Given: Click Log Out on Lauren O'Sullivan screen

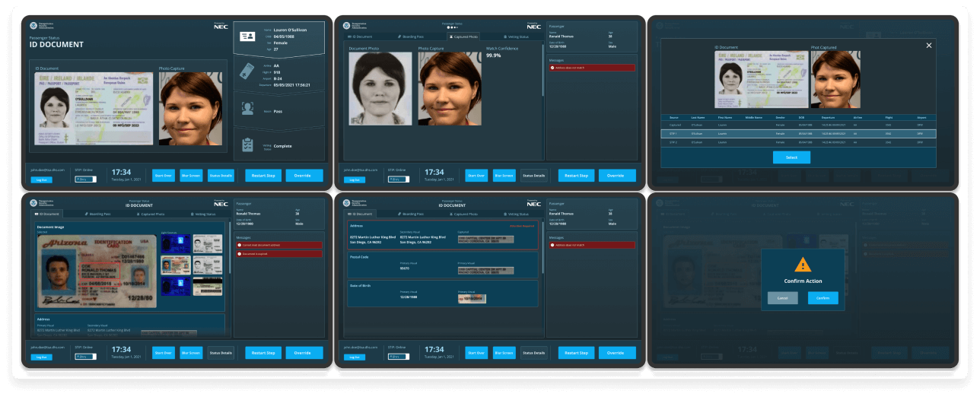Looking at the screenshot, I should [42, 180].
